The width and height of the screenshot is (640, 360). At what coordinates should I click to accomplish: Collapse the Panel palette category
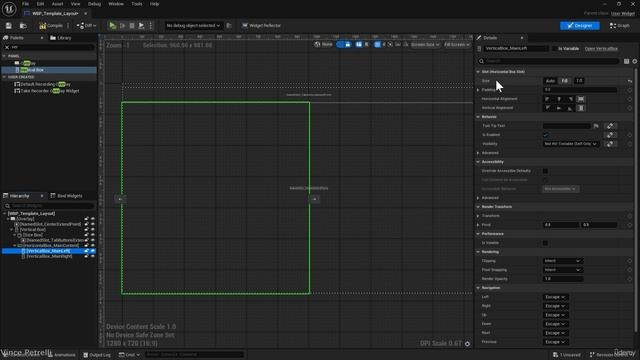click(4, 56)
